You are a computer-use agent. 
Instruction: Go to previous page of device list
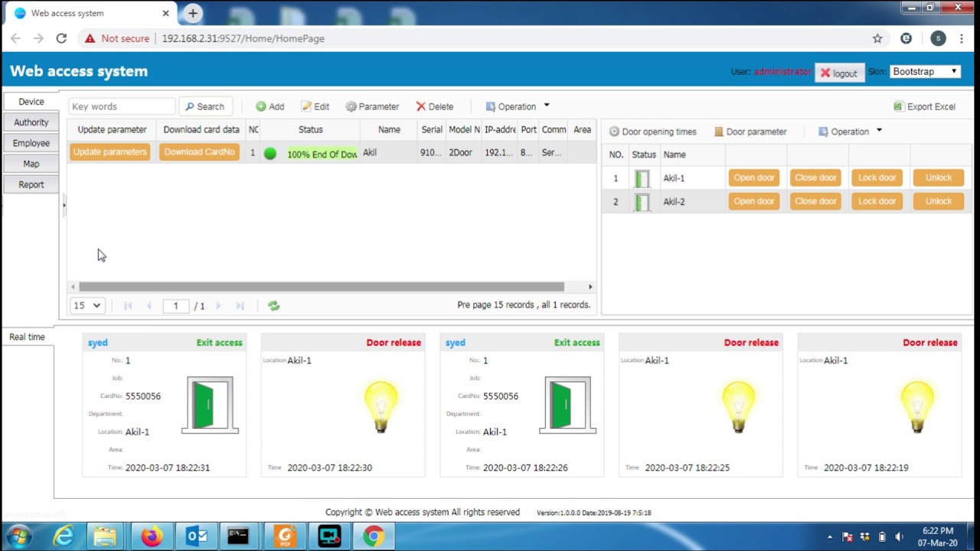[x=149, y=305]
